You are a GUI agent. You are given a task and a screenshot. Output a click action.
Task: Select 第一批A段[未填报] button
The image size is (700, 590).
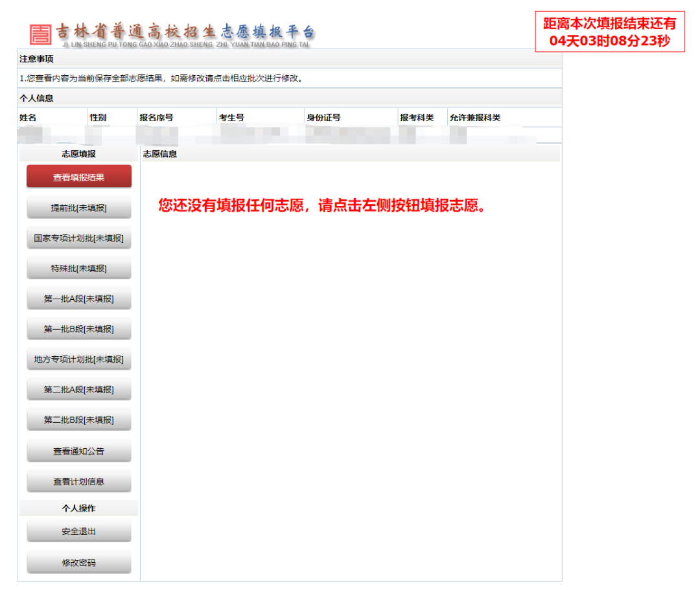[x=78, y=299]
